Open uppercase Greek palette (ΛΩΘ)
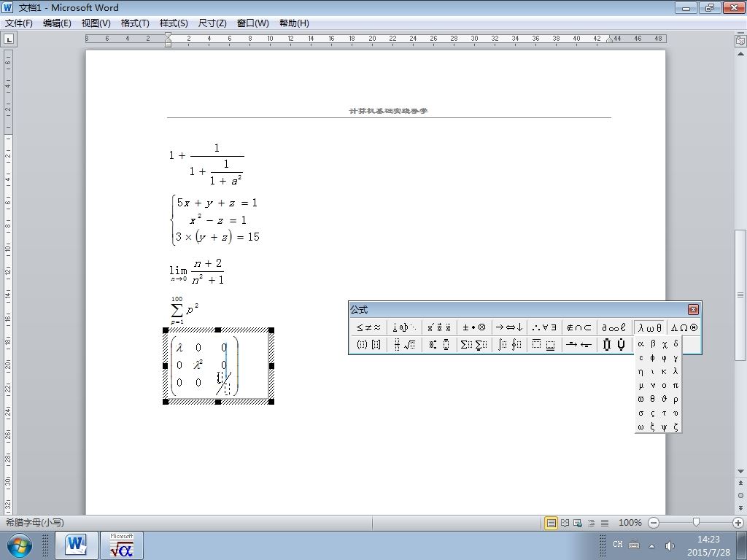This screenshot has width=747, height=560. (x=684, y=327)
